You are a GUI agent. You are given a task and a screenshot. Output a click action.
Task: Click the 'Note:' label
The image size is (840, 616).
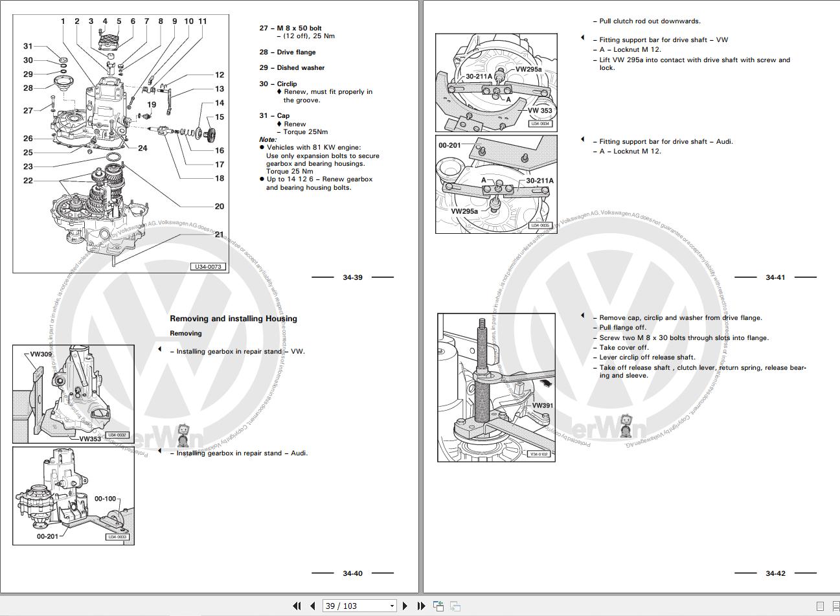267,139
